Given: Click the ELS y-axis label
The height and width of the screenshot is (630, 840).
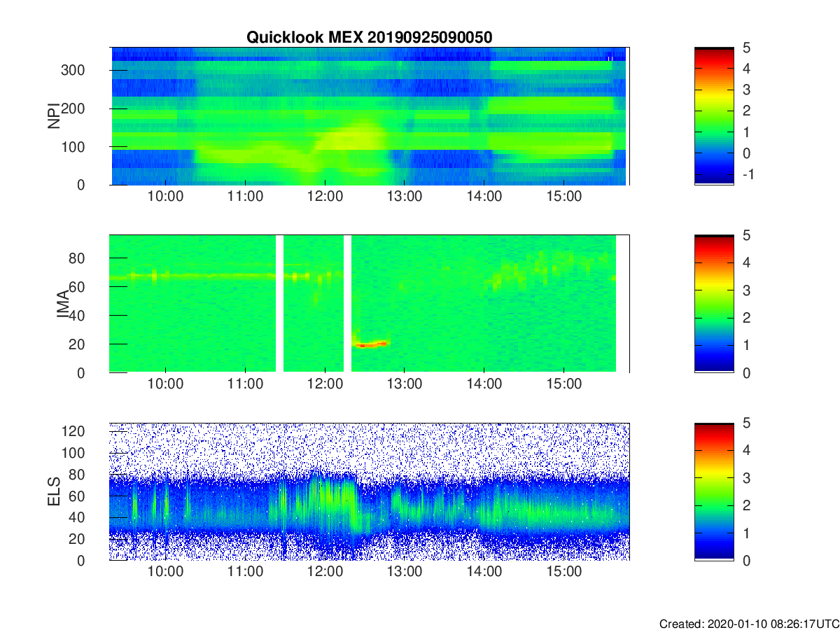Looking at the screenshot, I should pos(53,492).
